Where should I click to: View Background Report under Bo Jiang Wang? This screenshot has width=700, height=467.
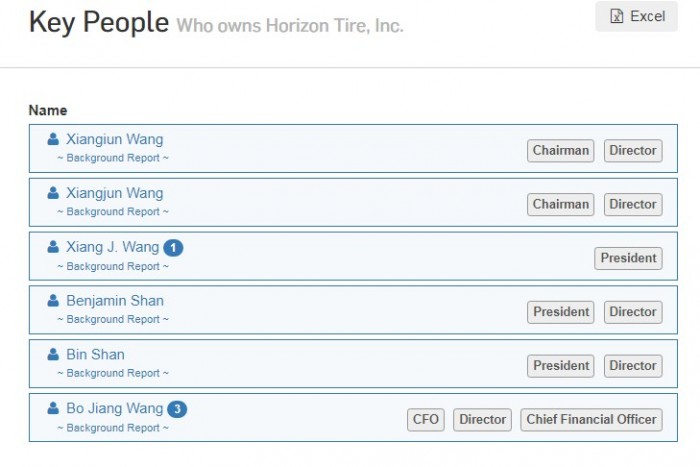pyautogui.click(x=113, y=428)
